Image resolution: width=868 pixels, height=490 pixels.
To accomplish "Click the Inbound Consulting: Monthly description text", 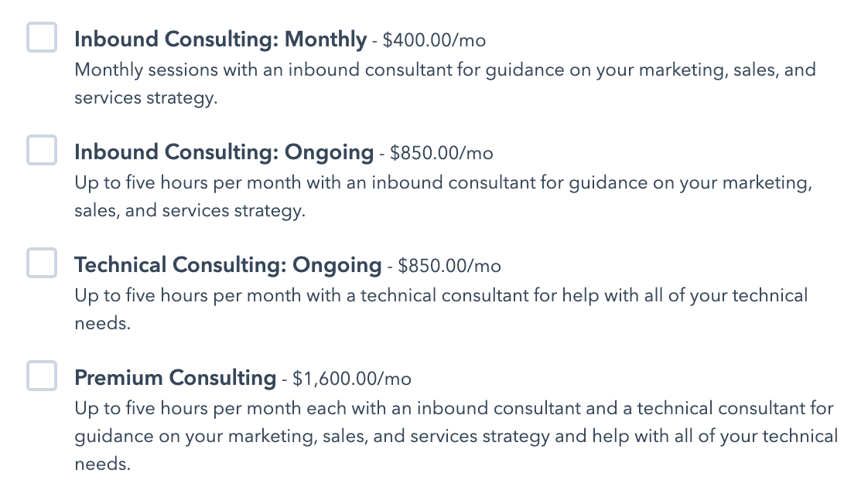I will [x=387, y=83].
